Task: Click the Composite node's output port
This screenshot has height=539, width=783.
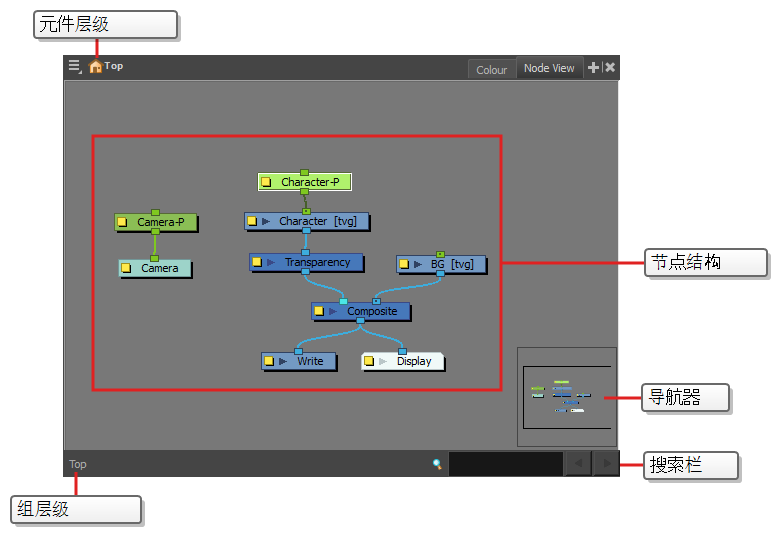Action: click(360, 321)
